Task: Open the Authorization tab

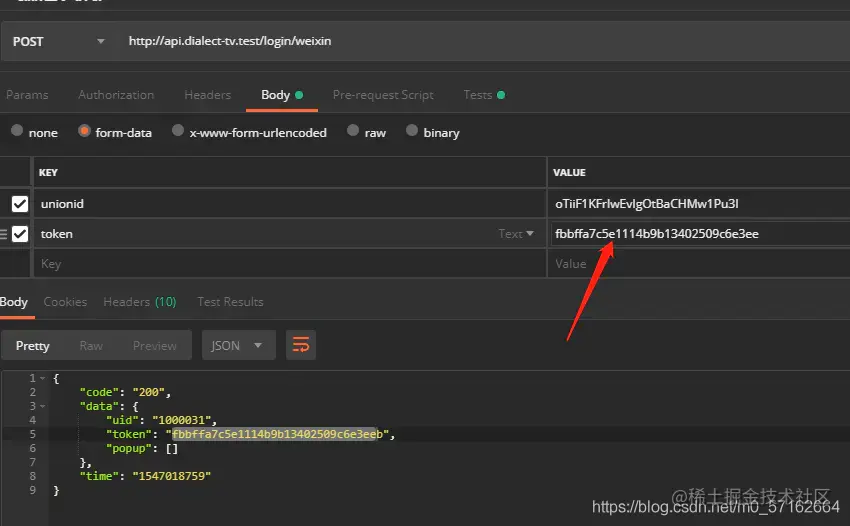Action: (116, 95)
